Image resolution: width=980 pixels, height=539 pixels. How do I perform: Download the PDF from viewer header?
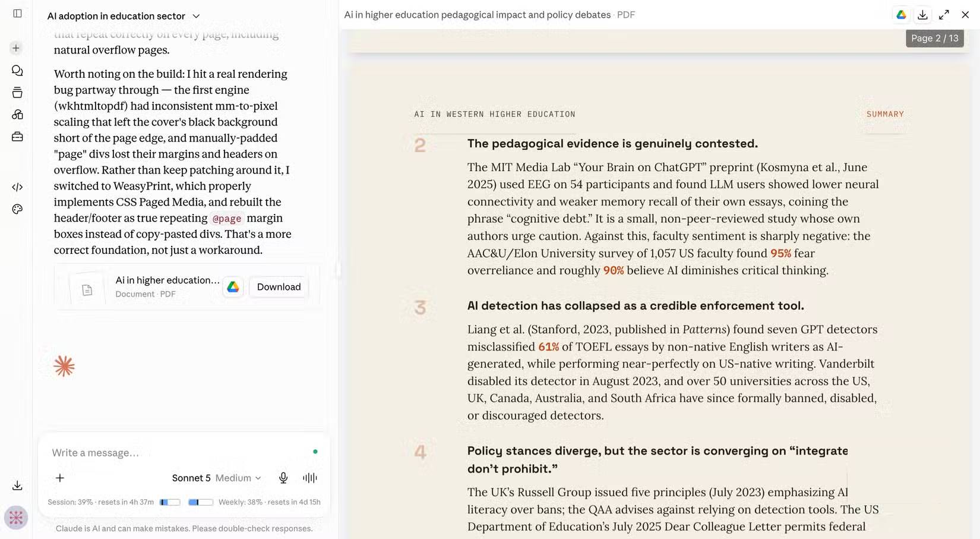pyautogui.click(x=922, y=15)
